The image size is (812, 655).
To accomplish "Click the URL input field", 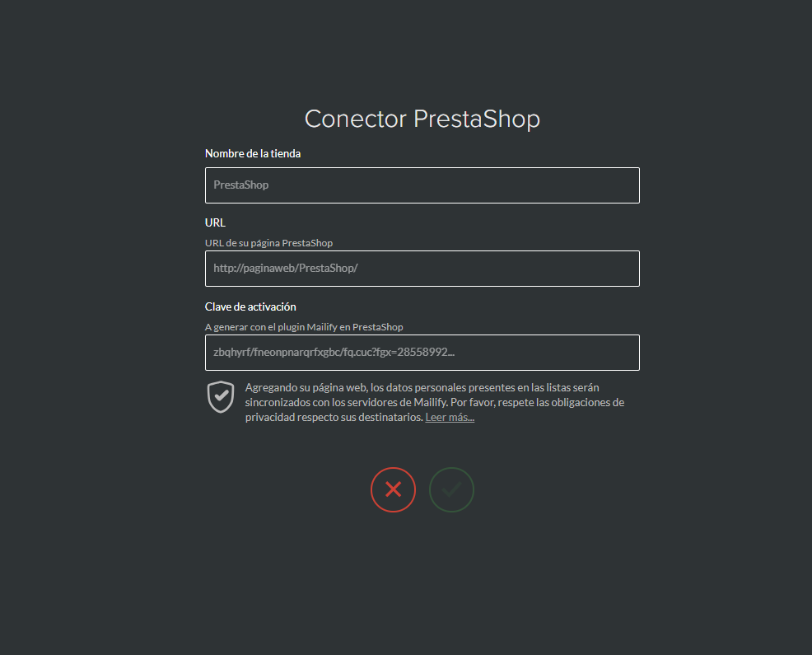I will 422,269.
